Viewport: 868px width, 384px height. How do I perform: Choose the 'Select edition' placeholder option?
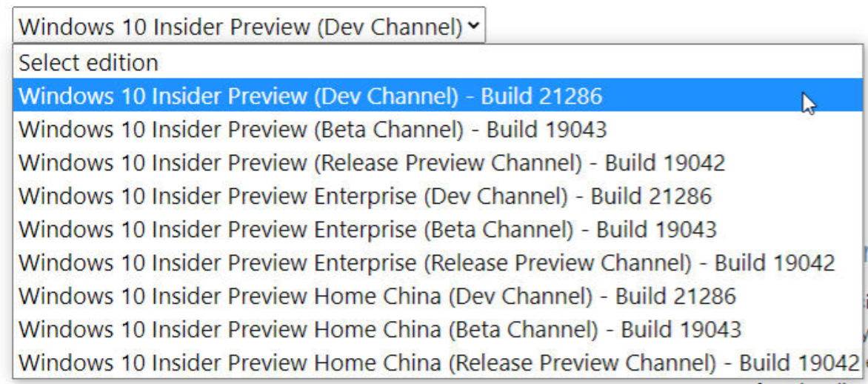coord(89,63)
